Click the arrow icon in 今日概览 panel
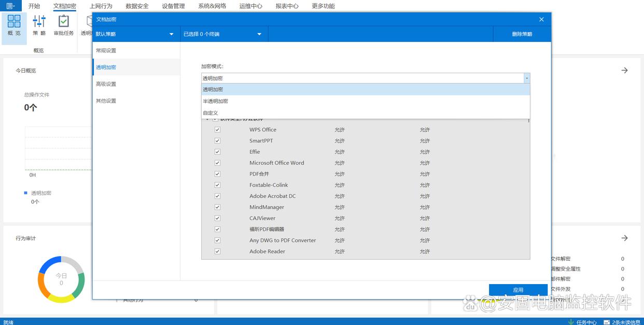The height and width of the screenshot is (325, 644). coord(624,70)
